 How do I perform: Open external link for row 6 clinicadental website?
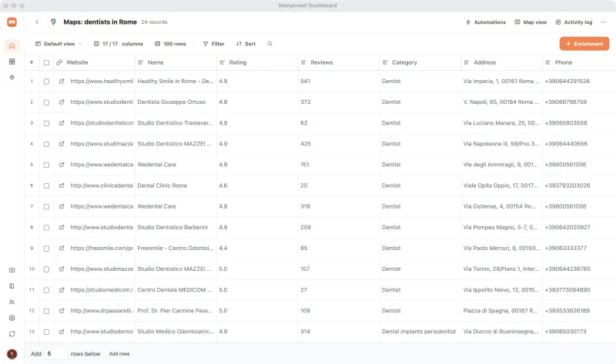(62, 185)
